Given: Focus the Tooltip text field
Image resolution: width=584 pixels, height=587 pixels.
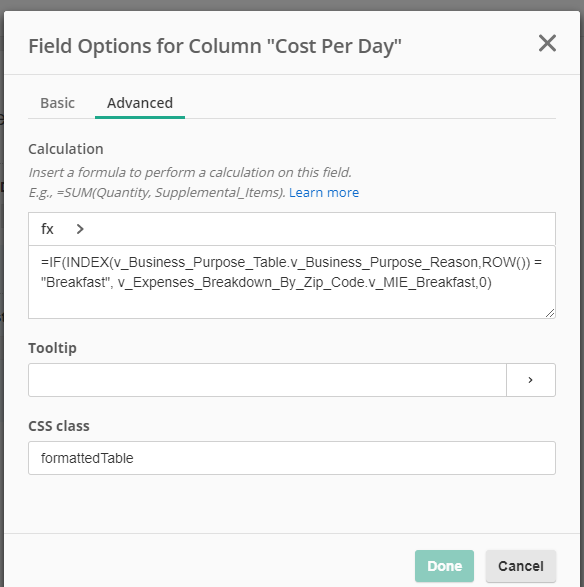Looking at the screenshot, I should (267, 380).
